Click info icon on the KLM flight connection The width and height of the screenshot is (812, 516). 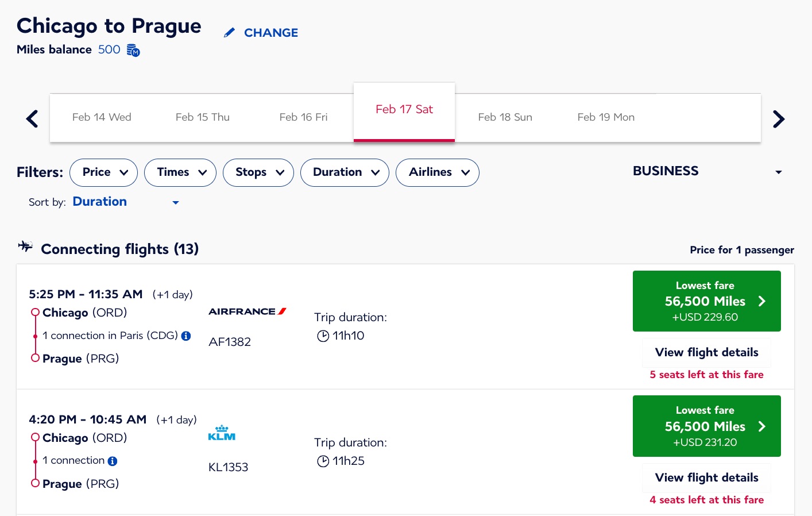113,461
